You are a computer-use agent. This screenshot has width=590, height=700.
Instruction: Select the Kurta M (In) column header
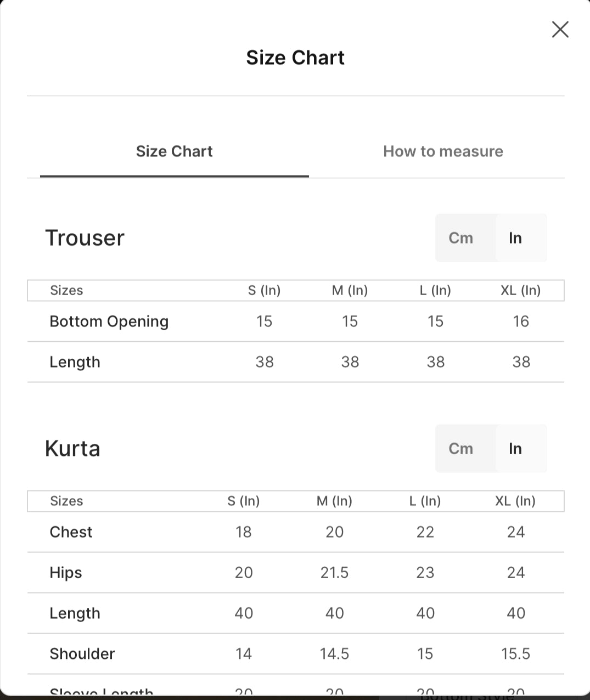pyautogui.click(x=334, y=501)
